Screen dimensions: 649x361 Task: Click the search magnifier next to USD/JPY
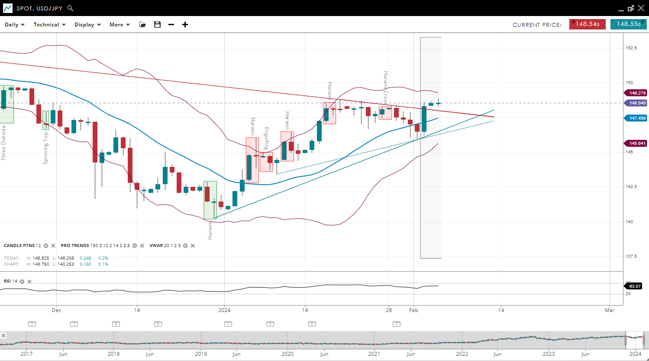[70, 8]
